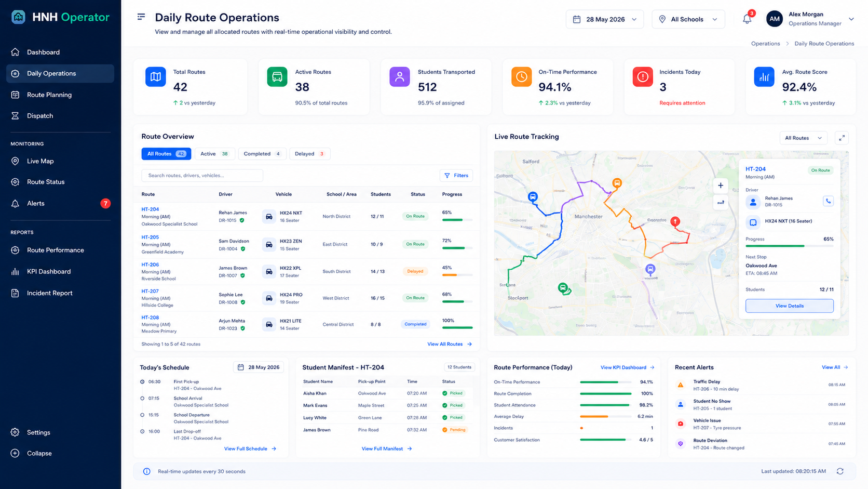This screenshot has width=868, height=489.
Task: Click Avg. Route Score chart icon
Action: pos(764,77)
